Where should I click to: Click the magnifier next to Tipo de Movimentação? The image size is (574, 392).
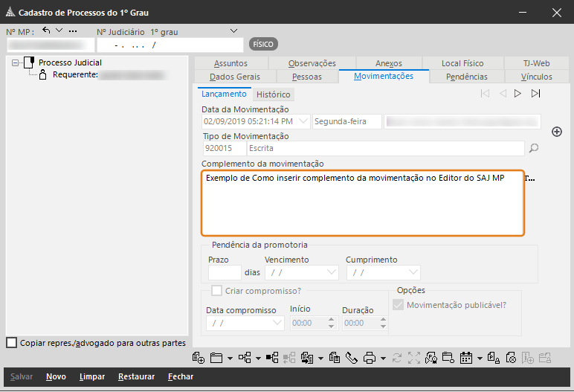click(533, 149)
